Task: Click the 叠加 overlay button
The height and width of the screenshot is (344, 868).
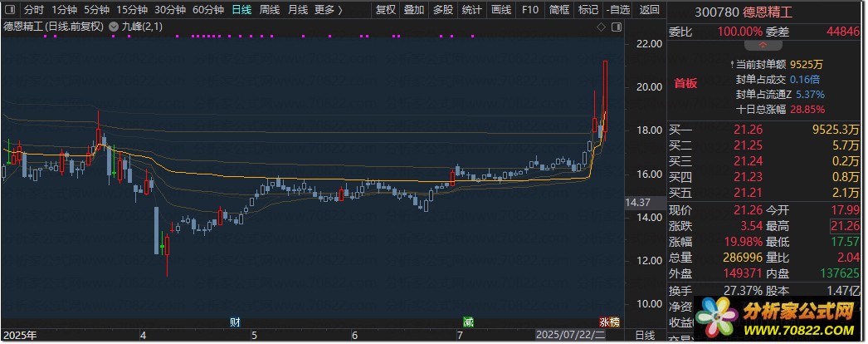Action: coord(414,9)
